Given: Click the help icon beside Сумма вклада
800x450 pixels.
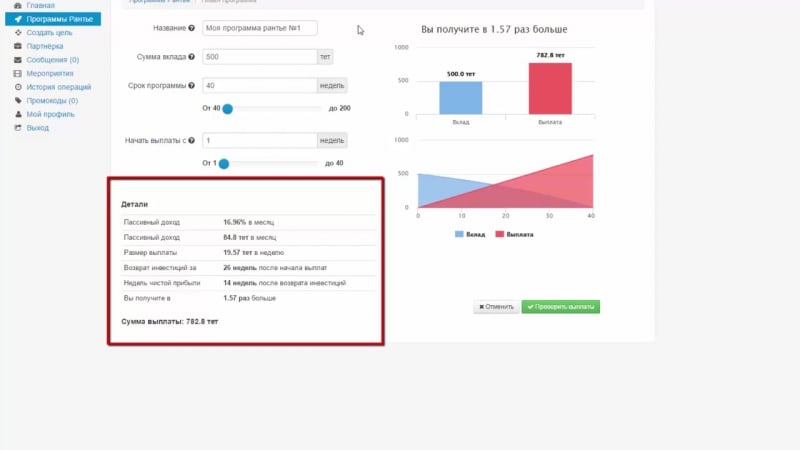Looking at the screenshot, I should pyautogui.click(x=191, y=57).
